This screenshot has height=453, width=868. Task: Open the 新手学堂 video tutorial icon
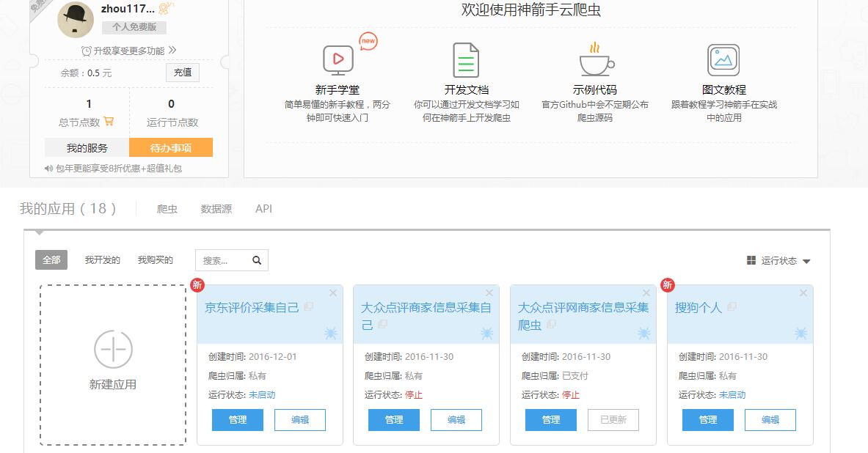click(x=338, y=60)
